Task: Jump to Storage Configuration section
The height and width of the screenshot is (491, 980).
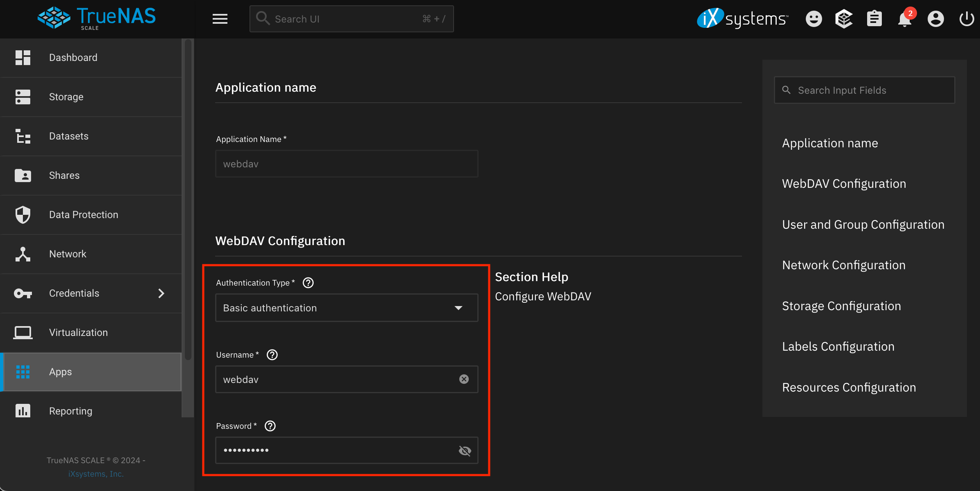Action: point(841,306)
